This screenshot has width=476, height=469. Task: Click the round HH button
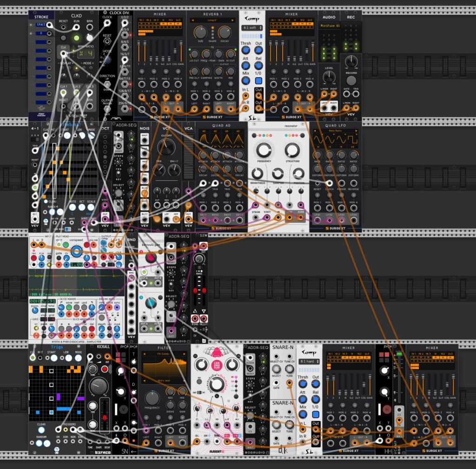(x=386, y=410)
